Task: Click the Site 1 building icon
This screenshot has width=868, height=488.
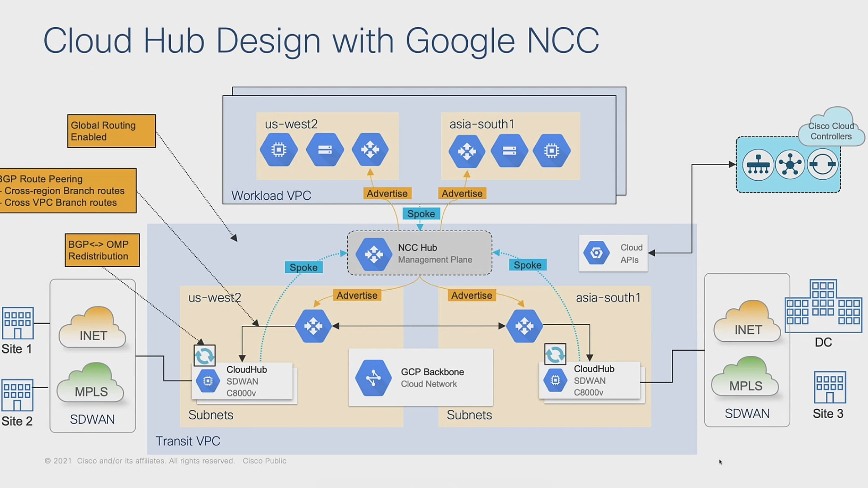Action: click(x=18, y=323)
